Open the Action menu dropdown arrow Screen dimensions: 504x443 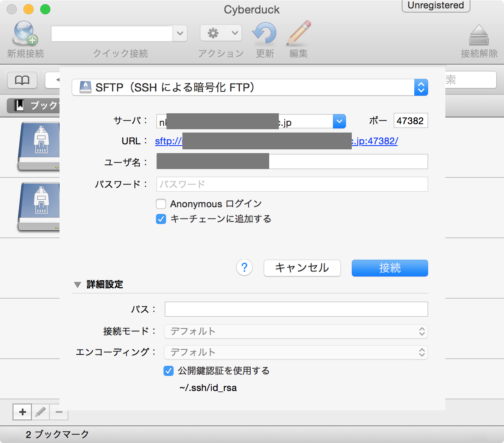coord(235,33)
